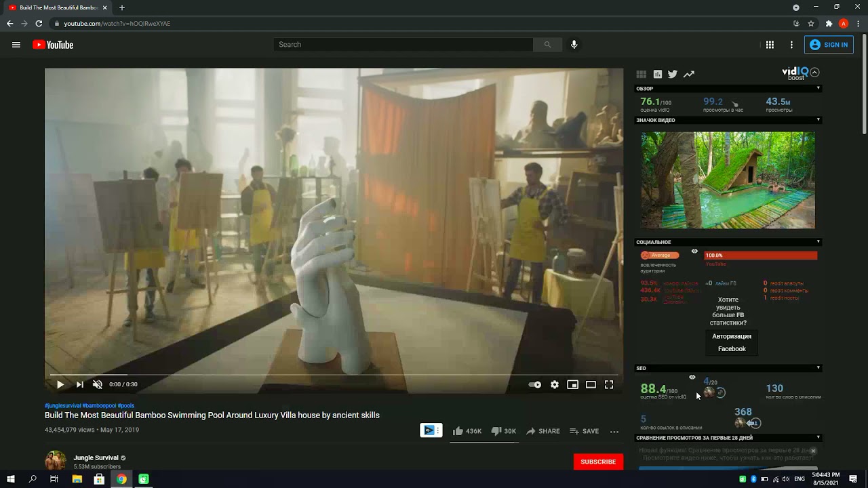
Task: Click the search magnifier button
Action: pyautogui.click(x=547, y=45)
